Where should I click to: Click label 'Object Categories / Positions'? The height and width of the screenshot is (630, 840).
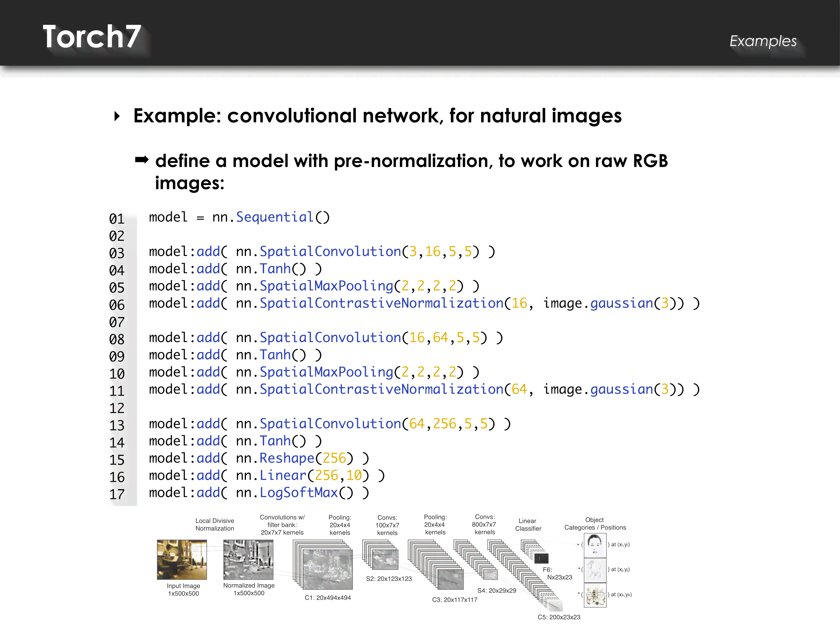595,524
